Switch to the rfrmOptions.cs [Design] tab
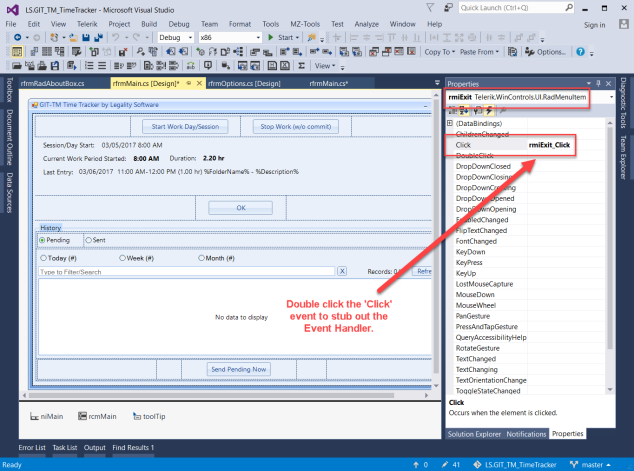The image size is (634, 471). coord(244,83)
